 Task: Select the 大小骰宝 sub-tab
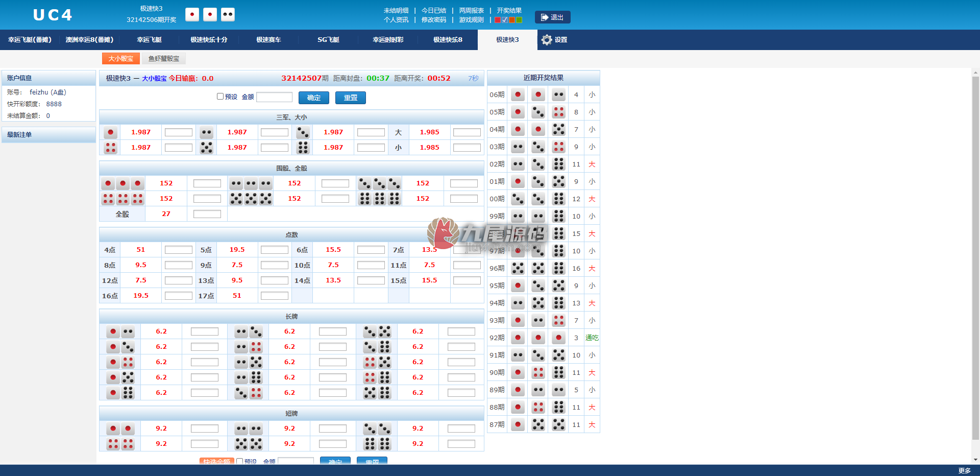click(120, 59)
